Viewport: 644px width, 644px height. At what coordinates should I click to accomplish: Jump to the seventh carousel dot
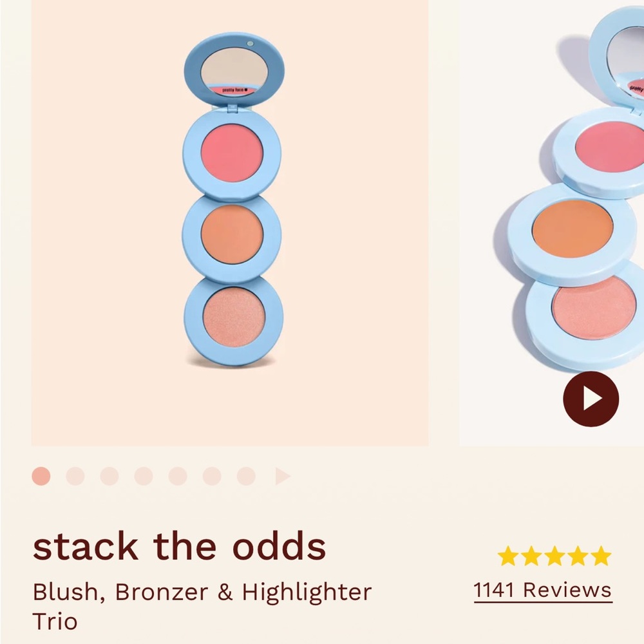pos(246,477)
